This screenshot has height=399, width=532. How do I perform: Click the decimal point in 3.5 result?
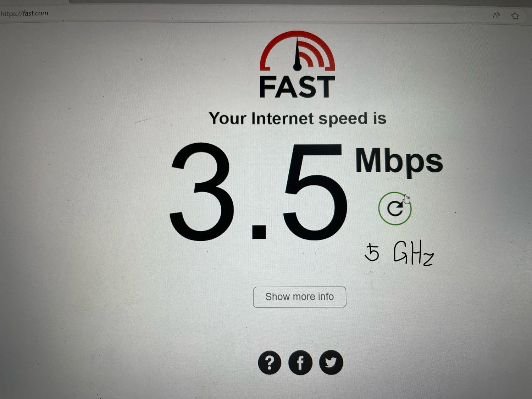(259, 231)
